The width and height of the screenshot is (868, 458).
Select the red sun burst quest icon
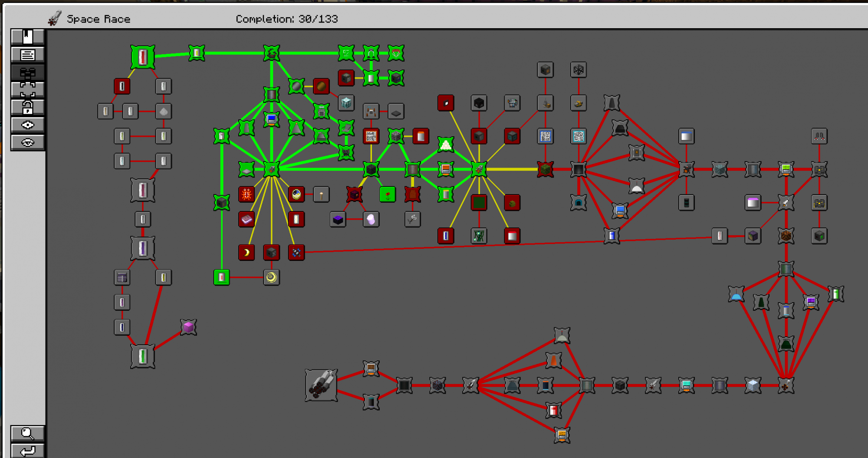coord(247,194)
